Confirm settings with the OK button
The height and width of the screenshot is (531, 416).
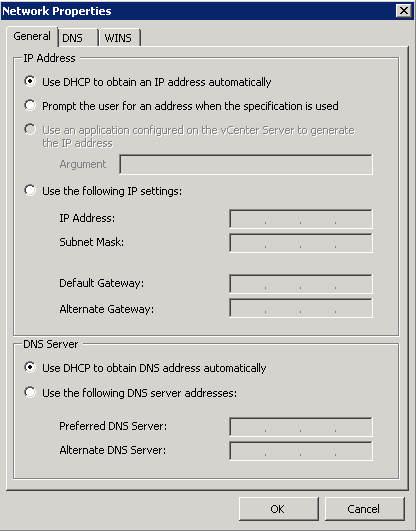click(278, 509)
